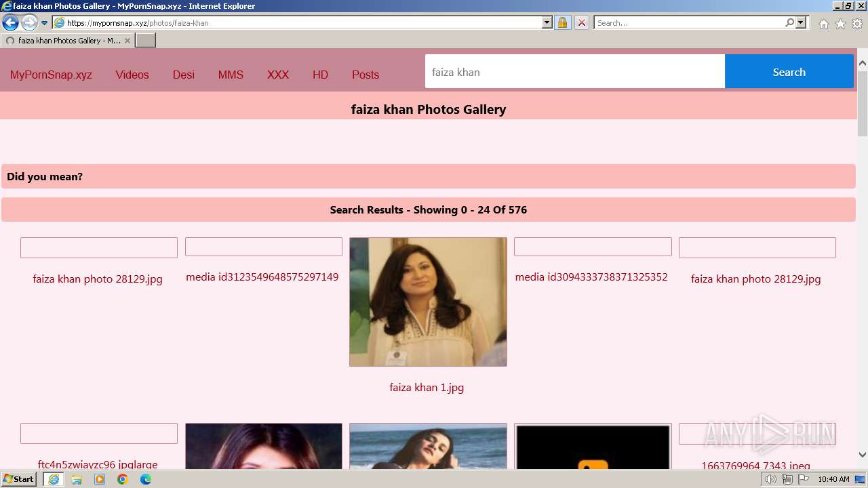Close the faiza khan Photos Gallery tab

point(127,41)
